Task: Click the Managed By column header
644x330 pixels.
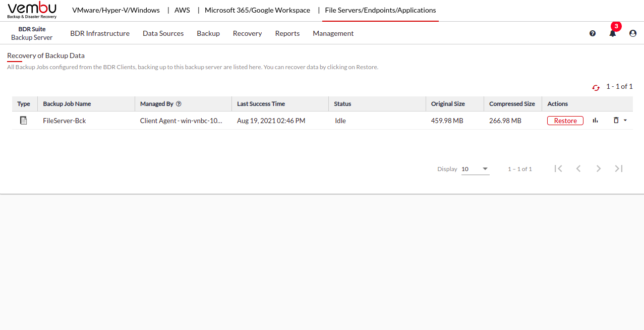Action: point(156,104)
